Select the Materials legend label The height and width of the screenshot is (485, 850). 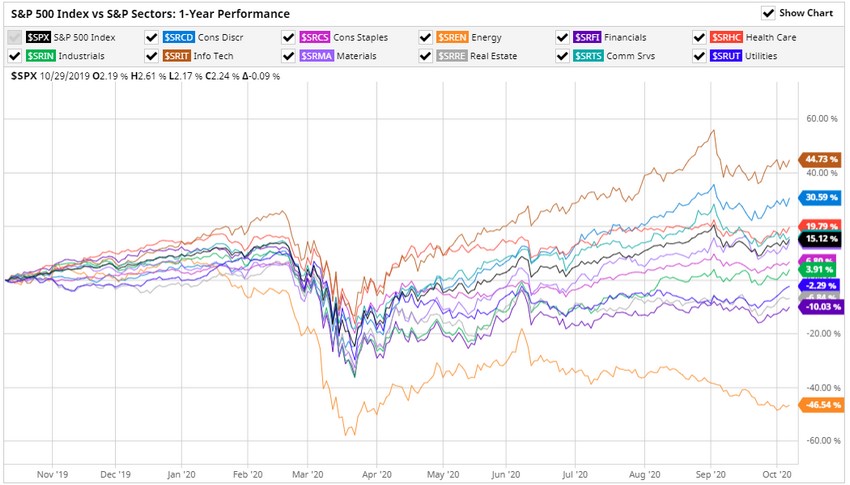[357, 56]
